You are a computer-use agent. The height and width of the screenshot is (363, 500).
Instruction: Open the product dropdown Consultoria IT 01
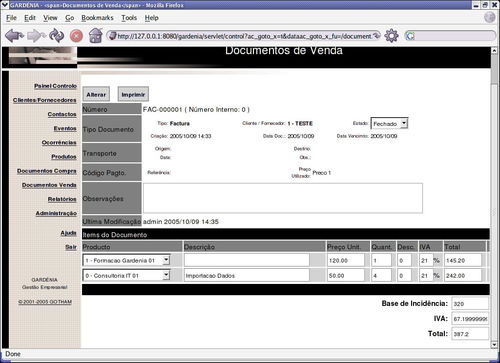tap(126, 276)
